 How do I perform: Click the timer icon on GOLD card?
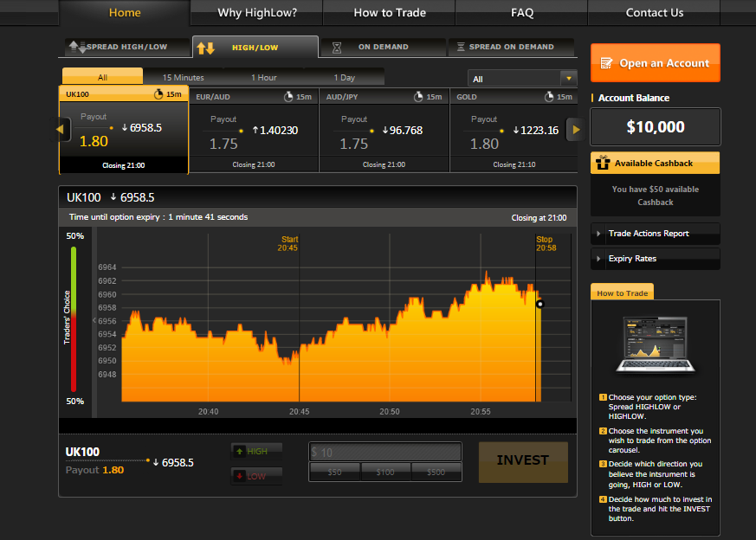tap(549, 96)
